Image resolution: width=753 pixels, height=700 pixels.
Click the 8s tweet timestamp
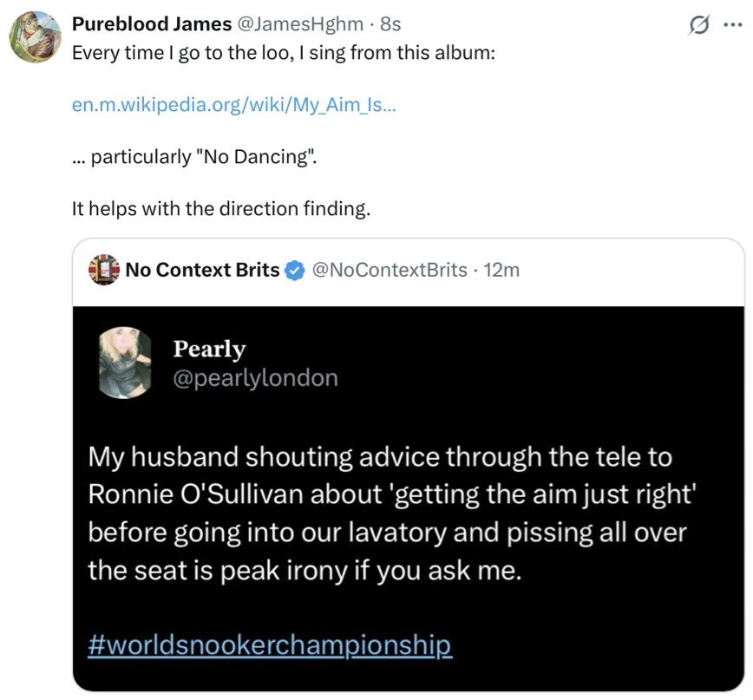point(390,23)
